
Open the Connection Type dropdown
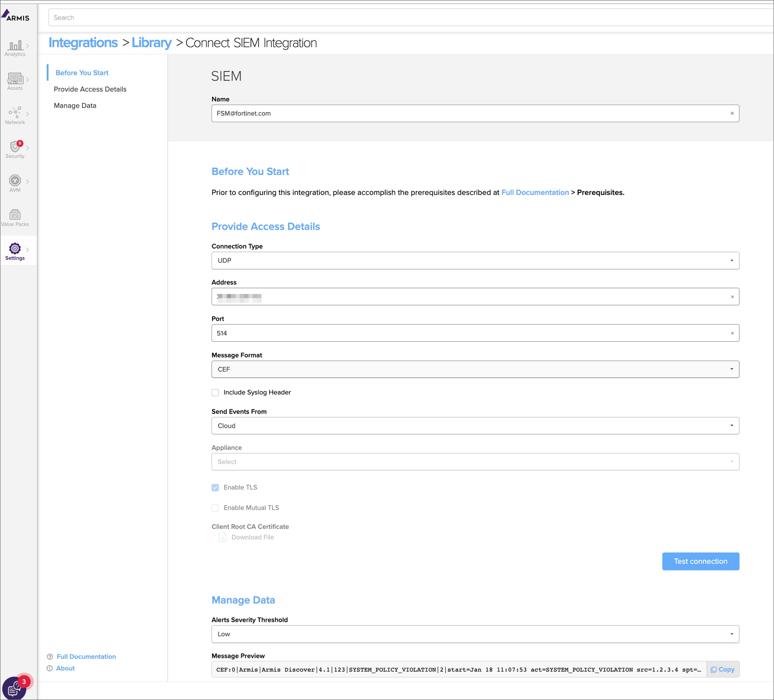[731, 260]
